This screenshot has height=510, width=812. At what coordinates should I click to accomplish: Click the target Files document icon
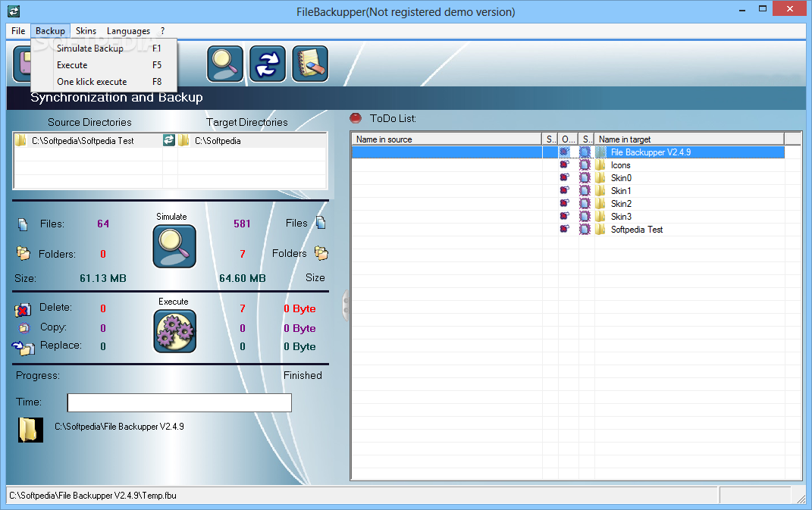[321, 223]
